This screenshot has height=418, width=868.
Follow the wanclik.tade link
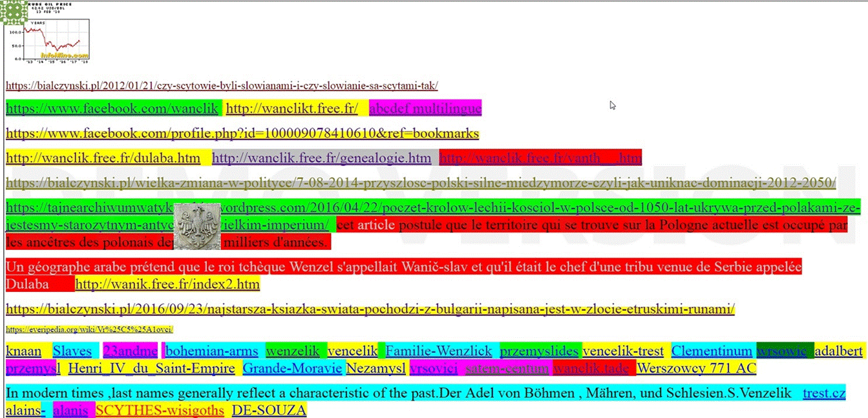590,370
